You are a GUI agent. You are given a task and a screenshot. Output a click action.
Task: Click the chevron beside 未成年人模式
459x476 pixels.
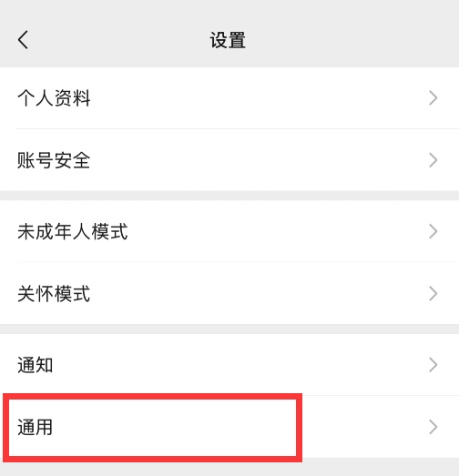[433, 231]
